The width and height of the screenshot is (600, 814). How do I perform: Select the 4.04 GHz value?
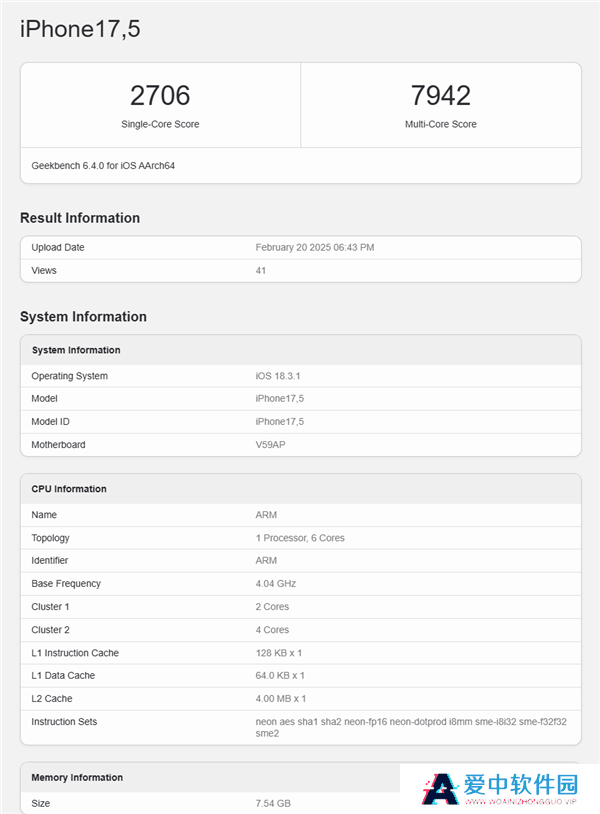click(x=276, y=584)
